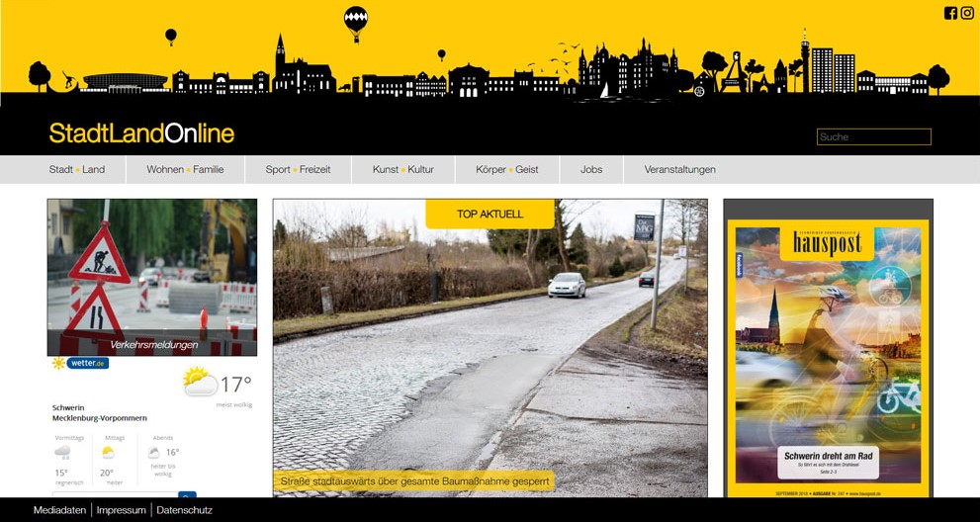This screenshot has width=980, height=522.
Task: Open the Impressum footer link
Action: click(x=122, y=510)
